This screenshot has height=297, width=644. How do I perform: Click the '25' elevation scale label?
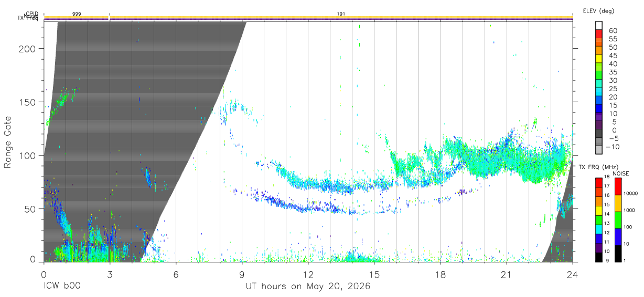[x=612, y=89]
